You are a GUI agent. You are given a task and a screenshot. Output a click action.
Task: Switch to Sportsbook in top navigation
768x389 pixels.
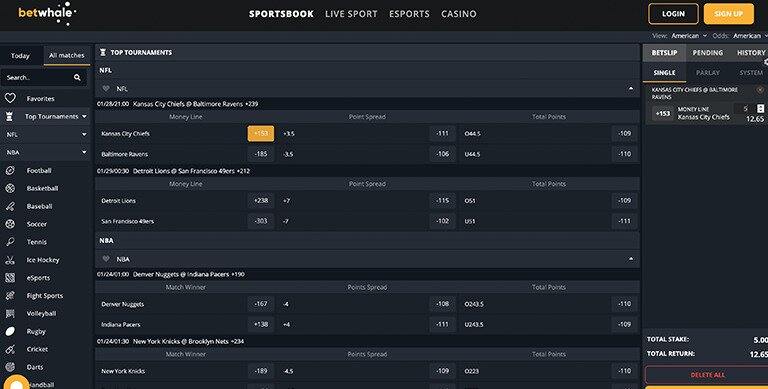[281, 14]
